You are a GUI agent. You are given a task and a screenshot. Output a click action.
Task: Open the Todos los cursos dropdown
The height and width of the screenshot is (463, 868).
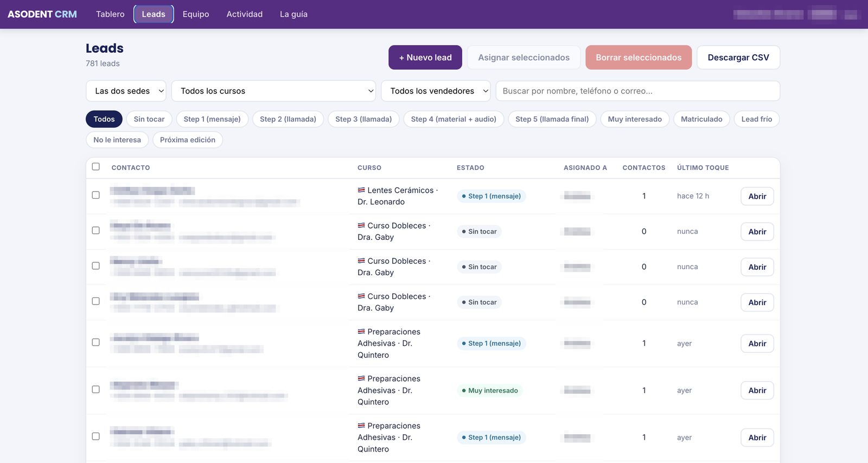pyautogui.click(x=273, y=91)
